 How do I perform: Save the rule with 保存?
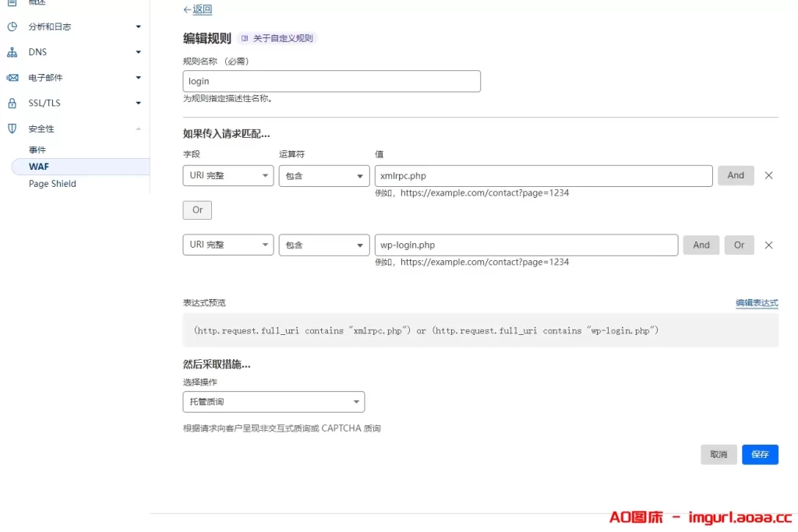(x=760, y=454)
